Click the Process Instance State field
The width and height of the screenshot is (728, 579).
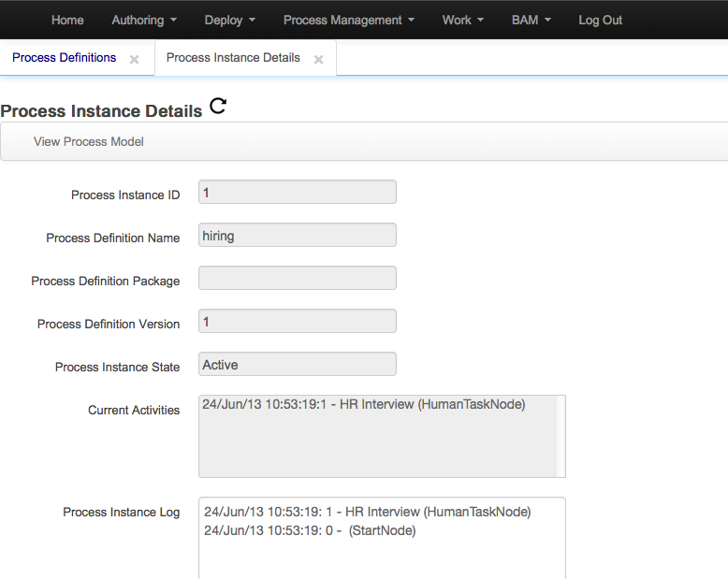coord(297,365)
